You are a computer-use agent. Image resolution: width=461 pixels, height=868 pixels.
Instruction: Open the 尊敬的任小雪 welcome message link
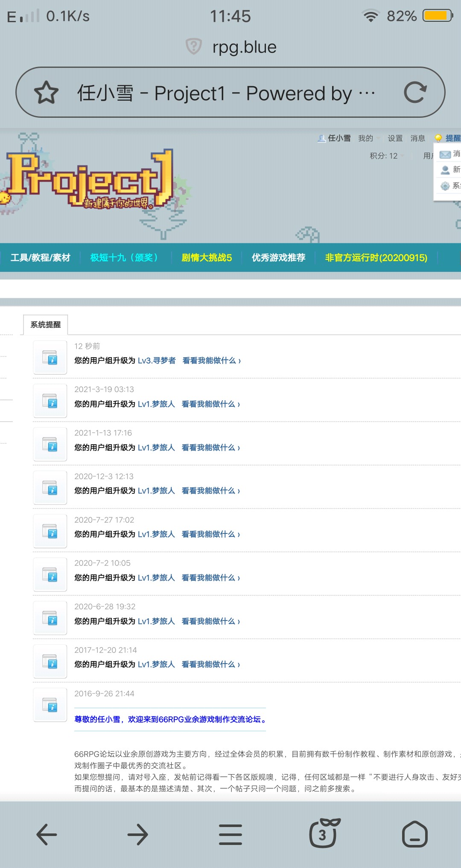click(x=170, y=719)
